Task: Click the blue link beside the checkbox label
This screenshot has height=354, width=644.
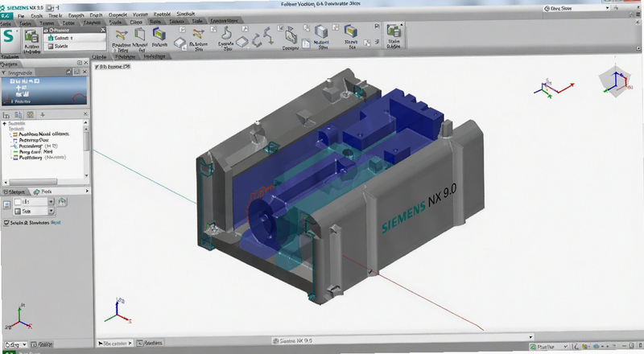Action: tap(56, 223)
